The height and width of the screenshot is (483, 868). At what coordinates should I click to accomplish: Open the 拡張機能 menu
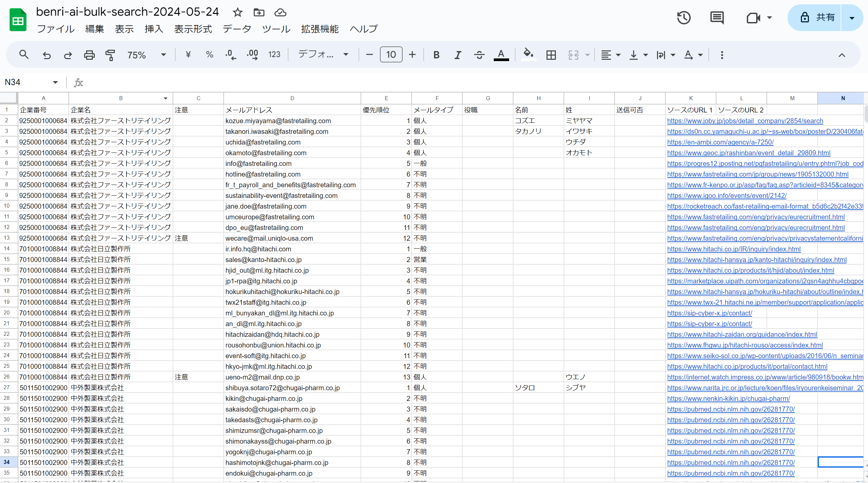coord(319,29)
